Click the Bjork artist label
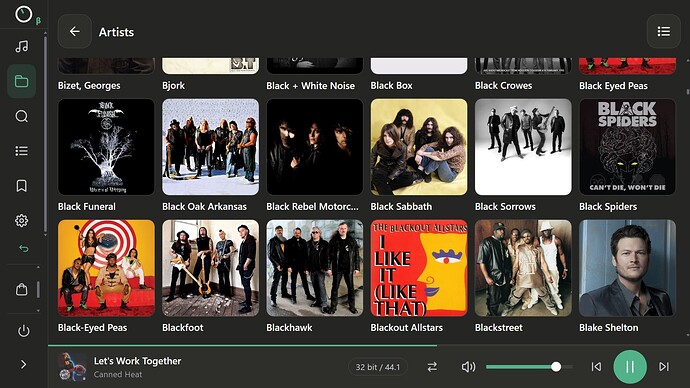The height and width of the screenshot is (388, 690). [173, 86]
